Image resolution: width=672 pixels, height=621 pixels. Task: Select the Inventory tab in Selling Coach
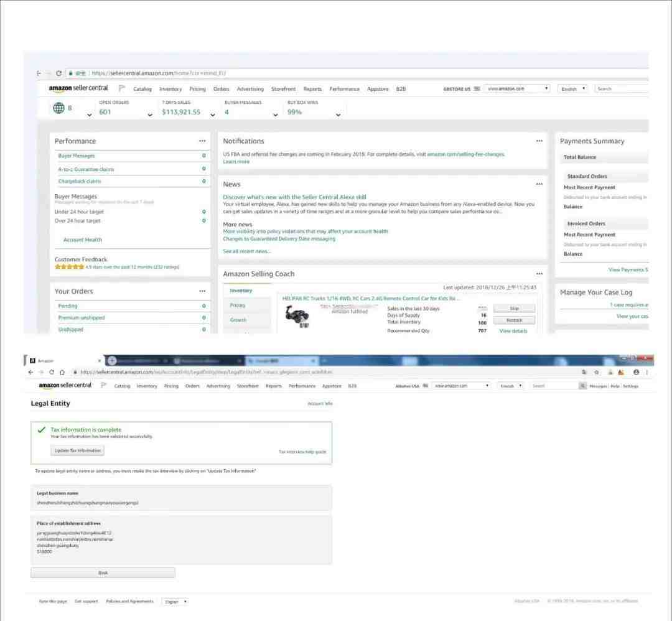246,291
